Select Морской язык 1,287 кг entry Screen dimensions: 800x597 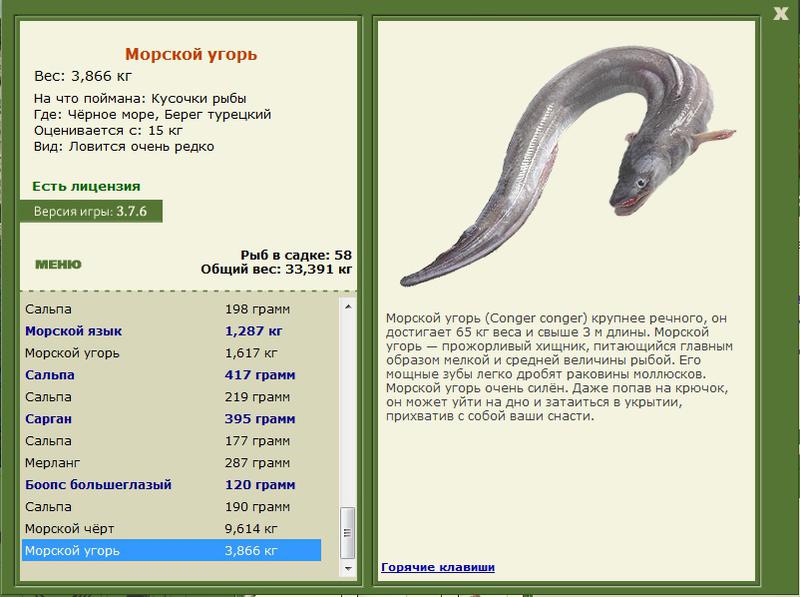(171, 331)
